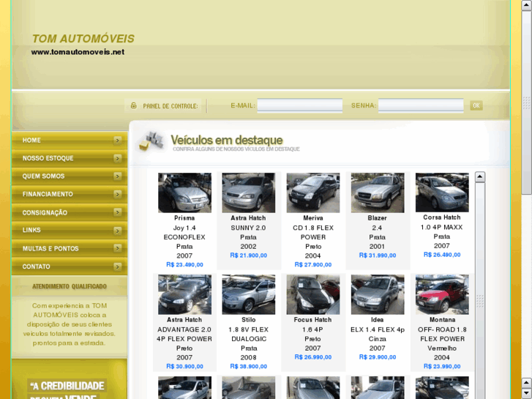Viewport: 532px width, 399px height.
Task: Click the PAINEL DE CONTROLE label
Action: pyautogui.click(x=171, y=106)
